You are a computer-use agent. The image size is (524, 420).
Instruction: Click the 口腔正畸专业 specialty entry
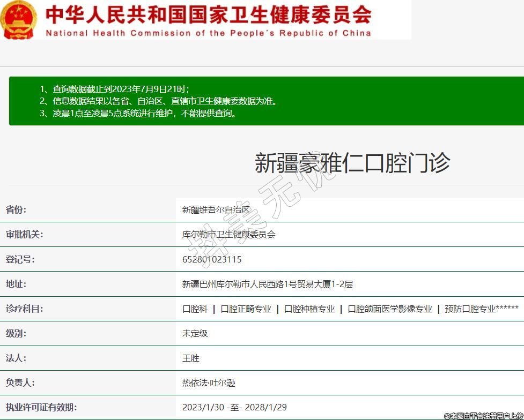coord(246,309)
